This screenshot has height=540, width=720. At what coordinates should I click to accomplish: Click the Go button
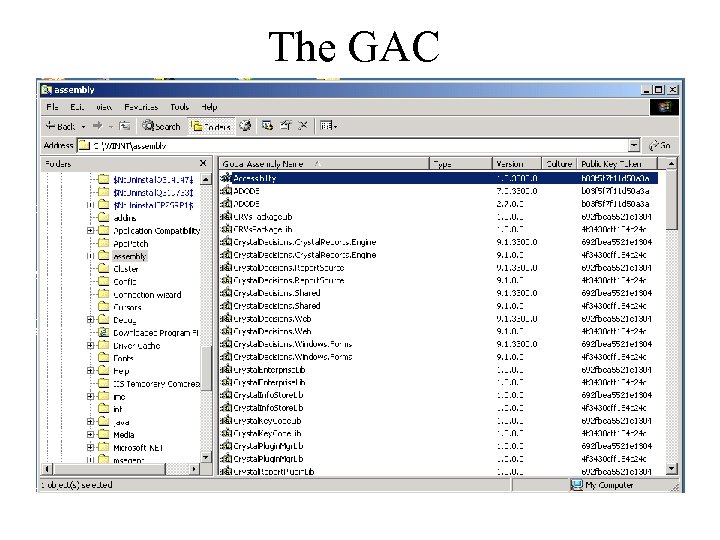coord(659,146)
